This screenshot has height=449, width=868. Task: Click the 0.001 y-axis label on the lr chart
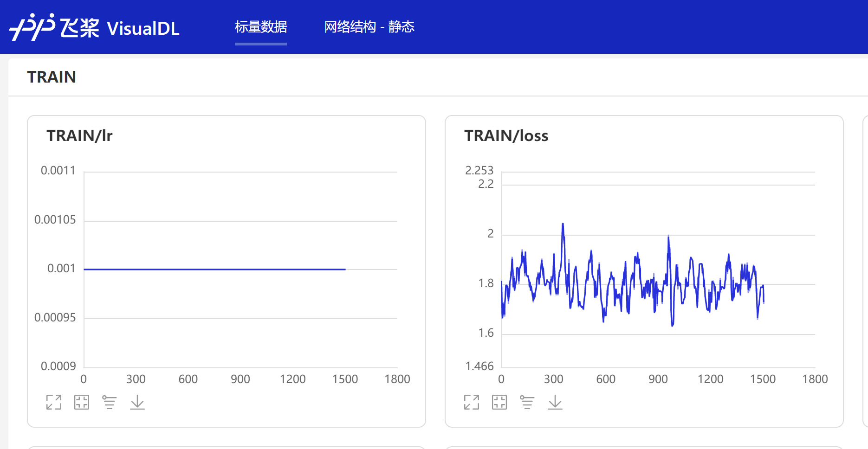(61, 268)
